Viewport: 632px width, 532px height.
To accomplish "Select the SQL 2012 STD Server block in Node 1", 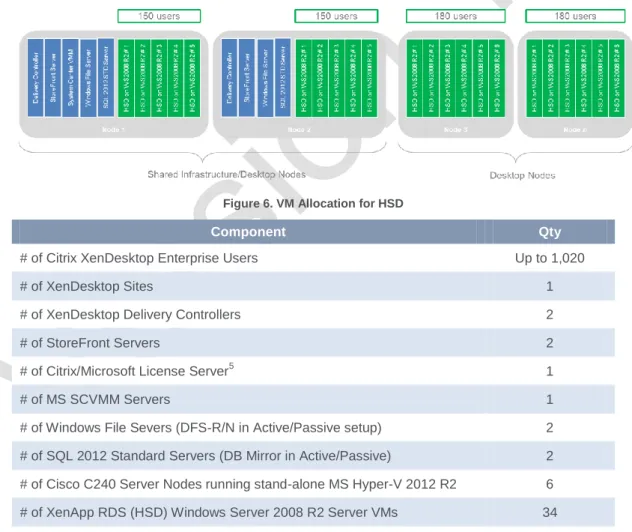I will point(106,78).
